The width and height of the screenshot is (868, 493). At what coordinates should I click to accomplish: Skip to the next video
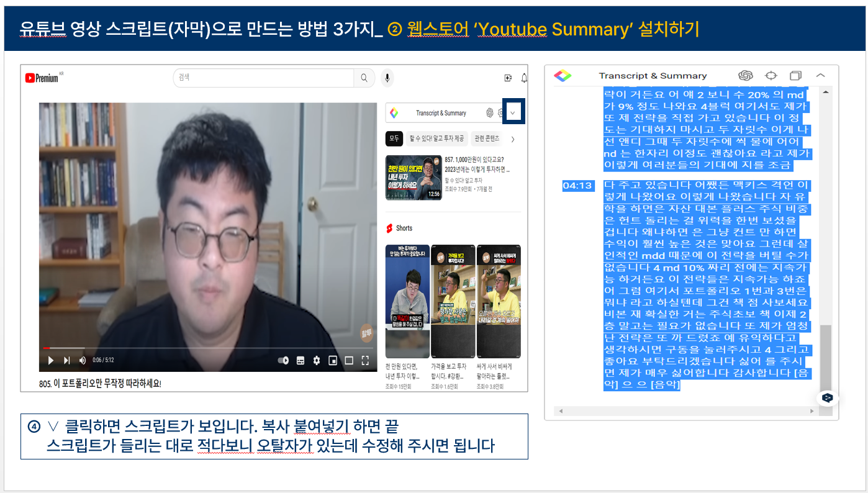pos(67,360)
